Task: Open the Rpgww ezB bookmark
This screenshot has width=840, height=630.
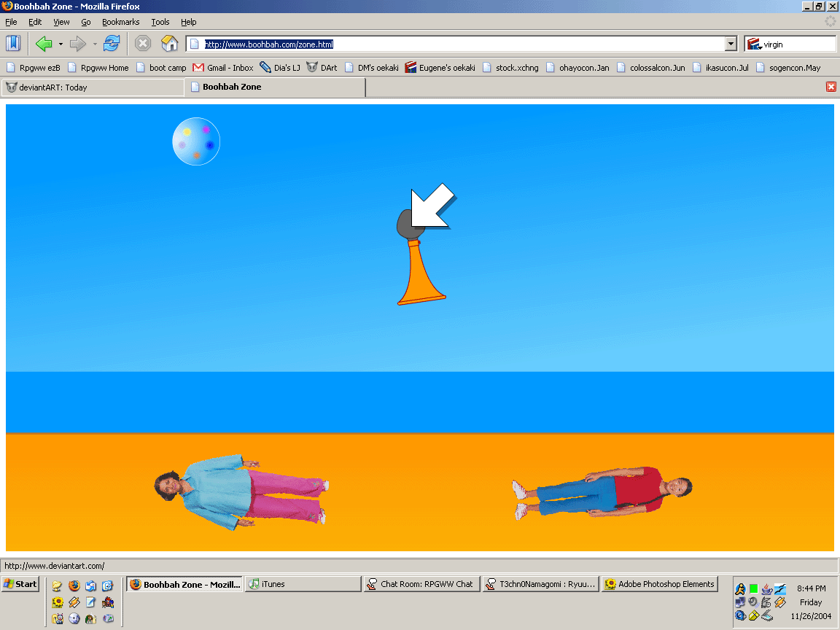Action: pyautogui.click(x=34, y=68)
